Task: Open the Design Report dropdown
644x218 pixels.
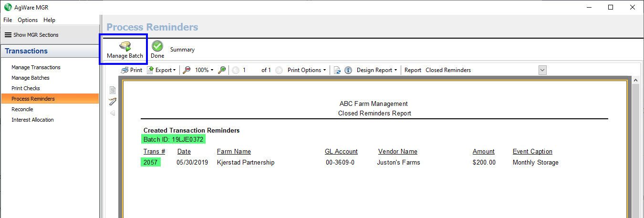Action: tap(377, 70)
